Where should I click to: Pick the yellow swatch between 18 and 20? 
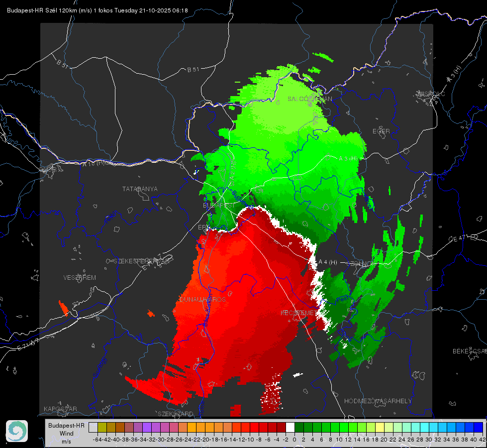tap(380, 428)
